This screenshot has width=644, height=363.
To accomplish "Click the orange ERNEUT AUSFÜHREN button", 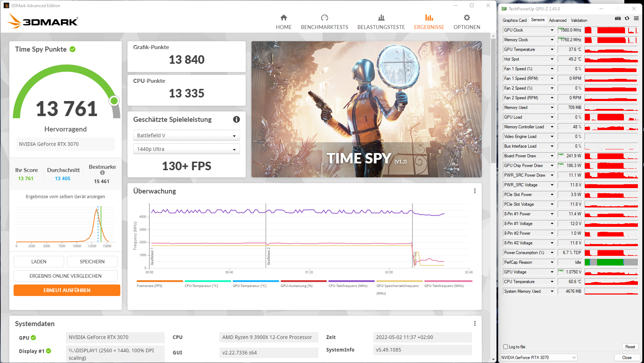I will pos(67,290).
